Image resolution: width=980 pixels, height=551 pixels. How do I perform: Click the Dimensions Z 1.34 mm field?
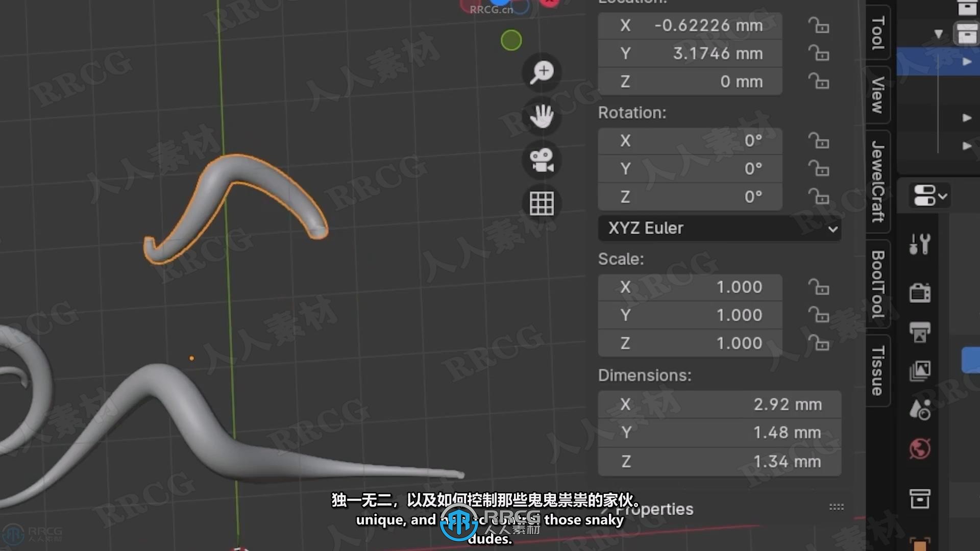click(x=720, y=462)
